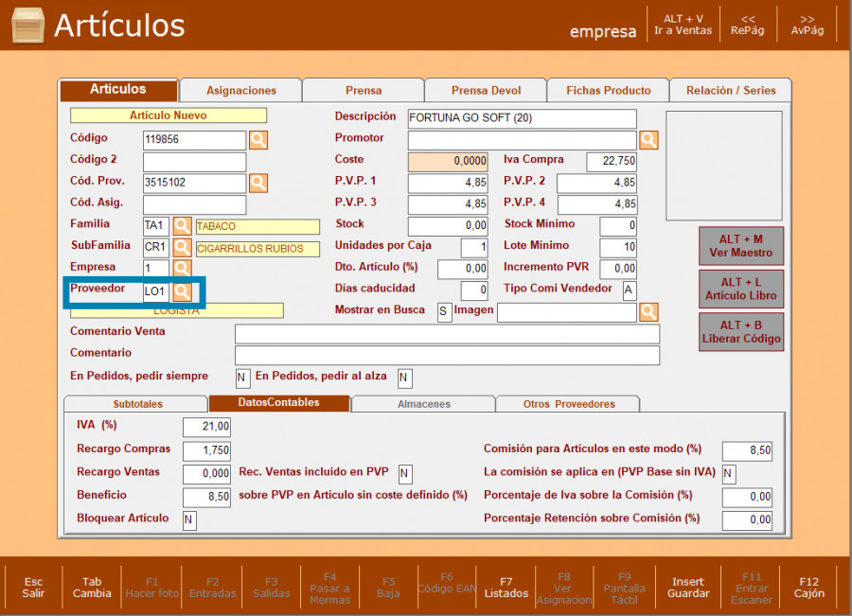The width and height of the screenshot is (852, 616).
Task: Toggle 'En Pedidos, pedir siempre' box
Action: 242,378
